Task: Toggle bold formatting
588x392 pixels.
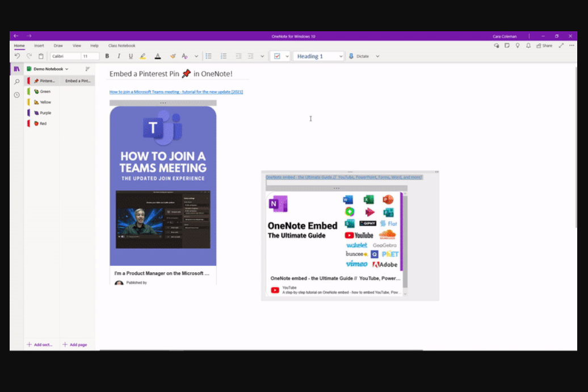Action: tap(107, 56)
